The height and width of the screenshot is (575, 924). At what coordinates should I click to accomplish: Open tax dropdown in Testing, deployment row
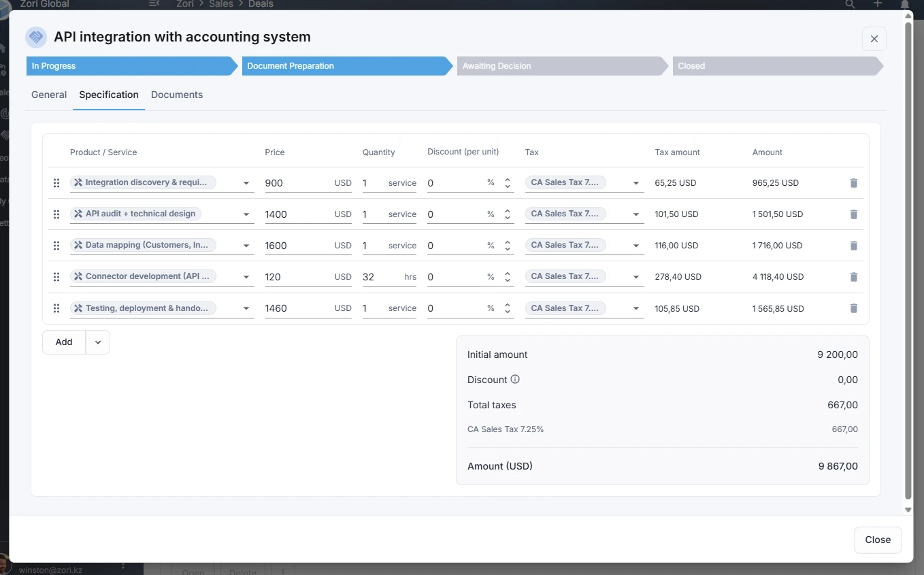636,308
